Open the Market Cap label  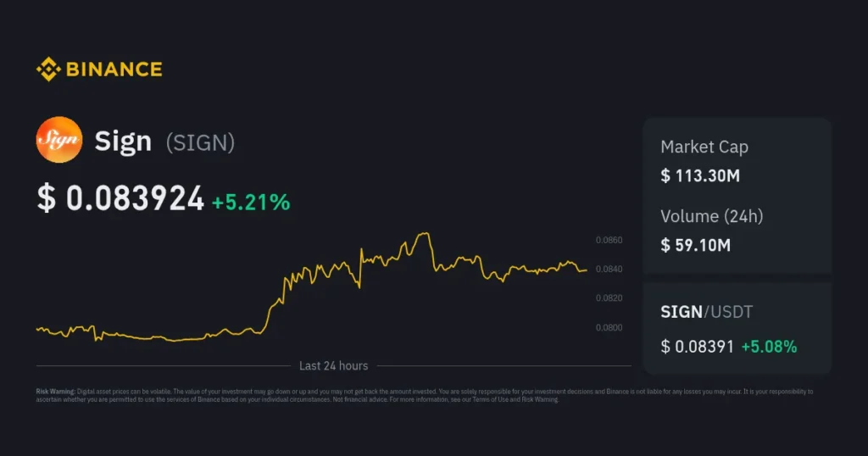[704, 147]
